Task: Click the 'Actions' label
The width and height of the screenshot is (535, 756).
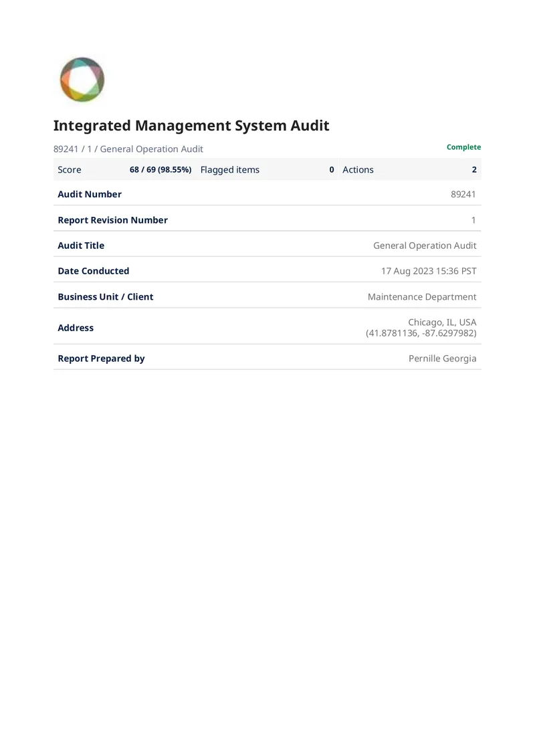Action: click(358, 170)
